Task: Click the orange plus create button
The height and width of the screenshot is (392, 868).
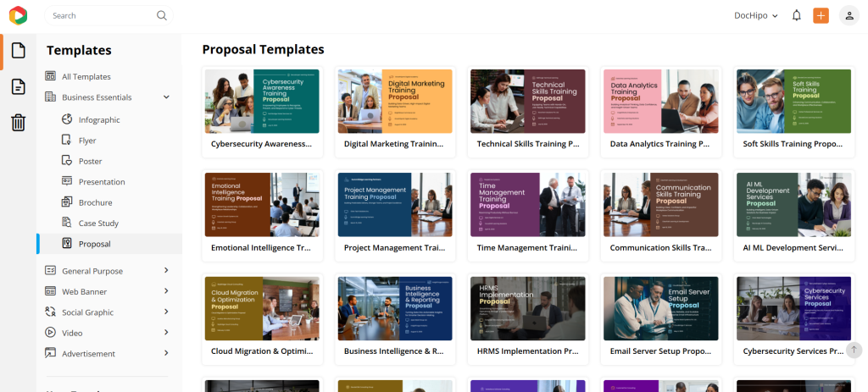Action: tap(821, 15)
